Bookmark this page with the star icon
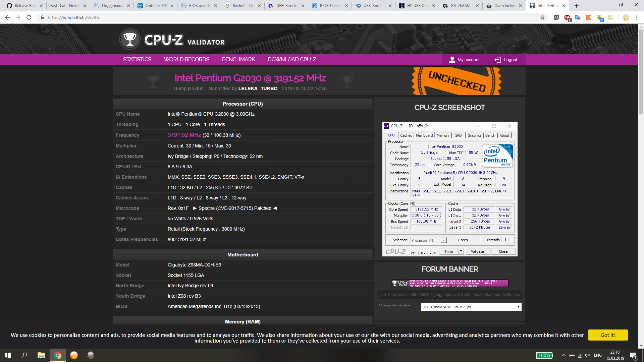 point(542,17)
